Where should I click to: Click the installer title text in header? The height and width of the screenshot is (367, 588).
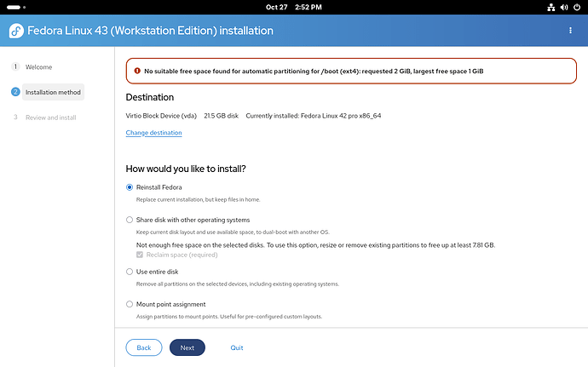(x=150, y=31)
